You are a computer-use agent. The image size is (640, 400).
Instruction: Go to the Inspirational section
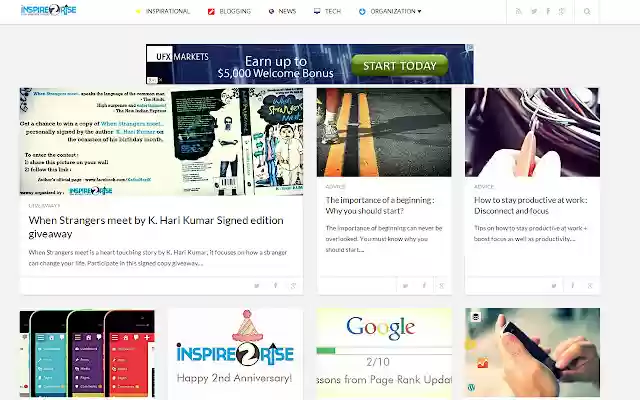click(x=168, y=11)
